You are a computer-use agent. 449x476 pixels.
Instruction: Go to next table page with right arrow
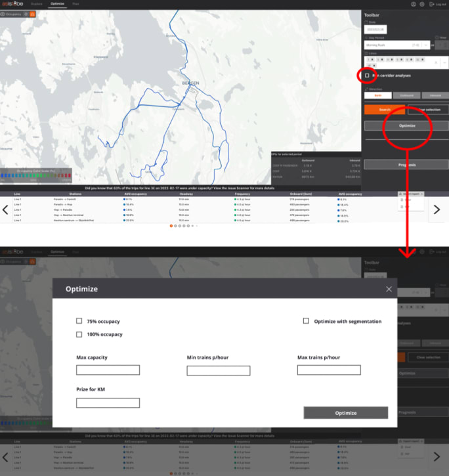coord(437,211)
